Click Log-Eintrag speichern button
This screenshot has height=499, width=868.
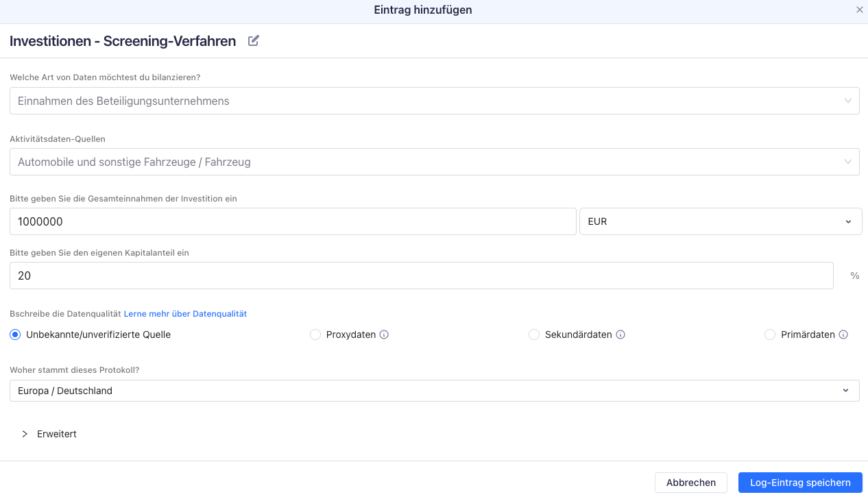pos(800,483)
